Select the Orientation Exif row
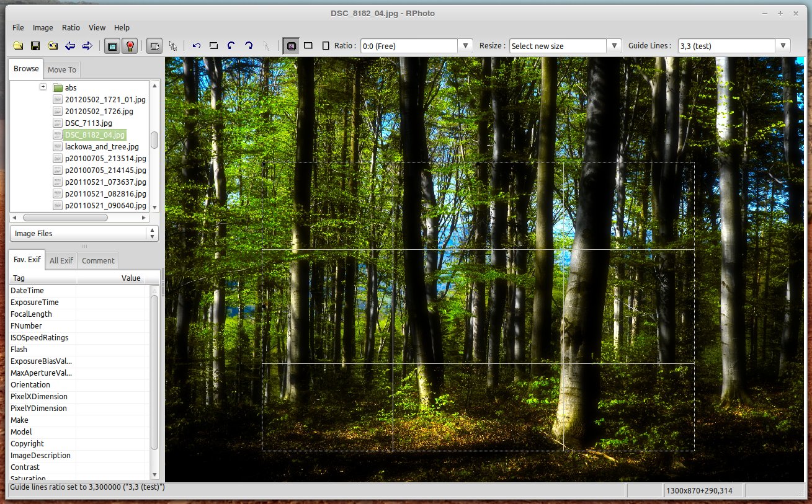Image resolution: width=812 pixels, height=504 pixels. point(79,384)
